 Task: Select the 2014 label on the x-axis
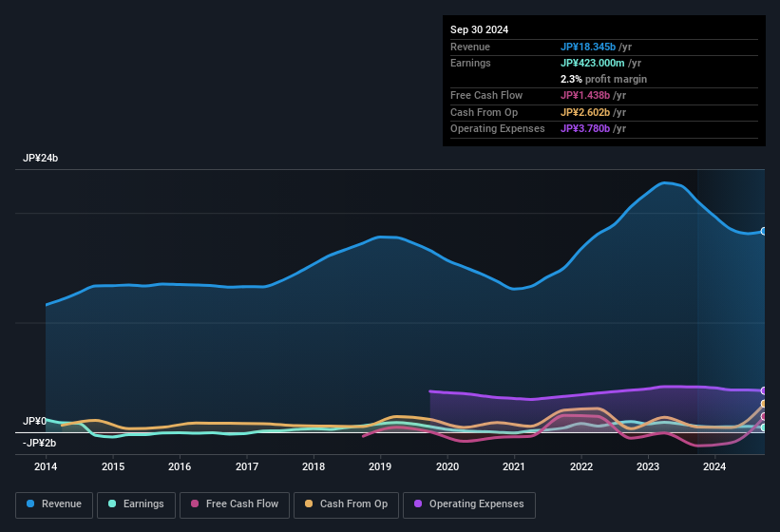[46, 466]
